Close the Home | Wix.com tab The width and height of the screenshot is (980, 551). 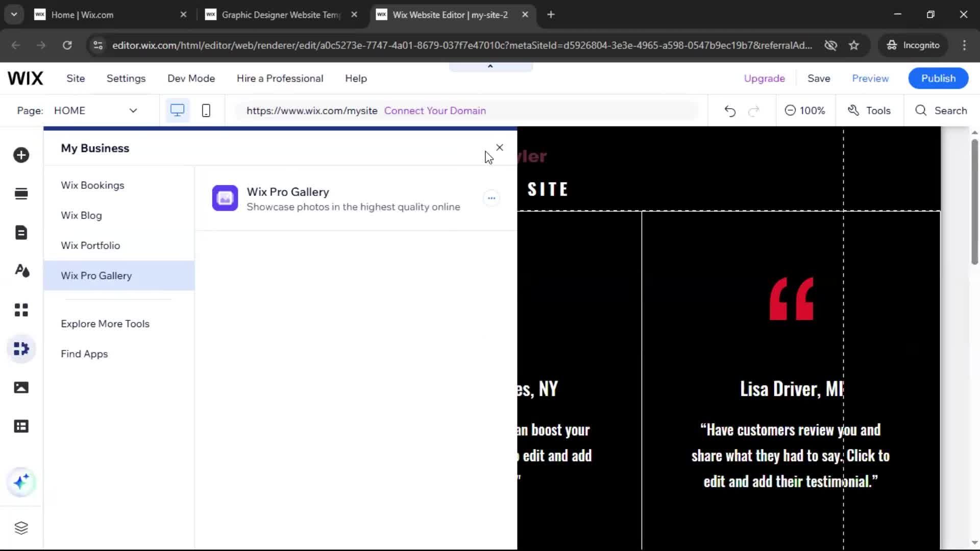(183, 15)
